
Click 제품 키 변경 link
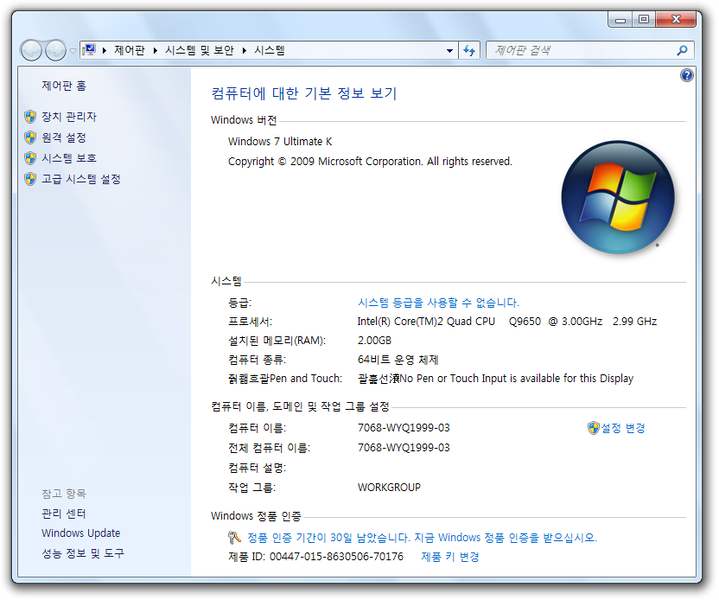pyautogui.click(x=450, y=557)
